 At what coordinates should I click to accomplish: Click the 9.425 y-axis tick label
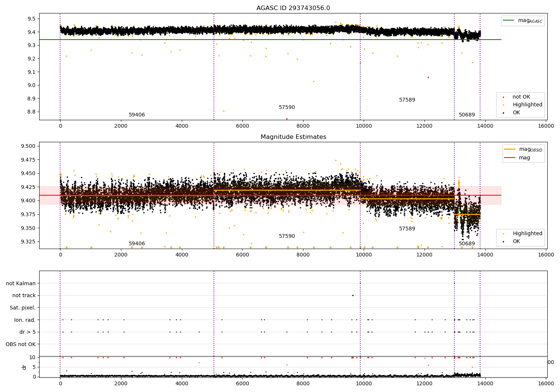28,187
